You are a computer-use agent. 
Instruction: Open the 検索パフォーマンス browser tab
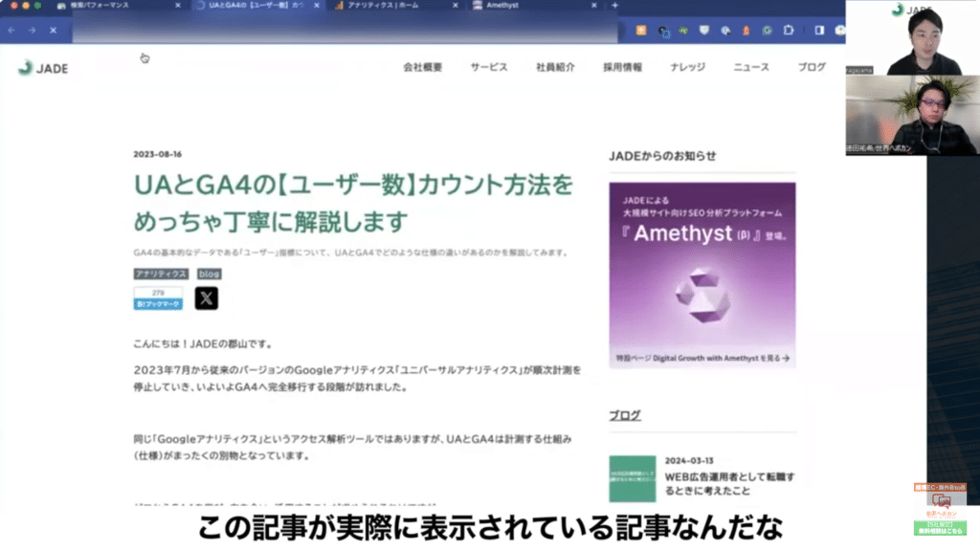tap(118, 6)
